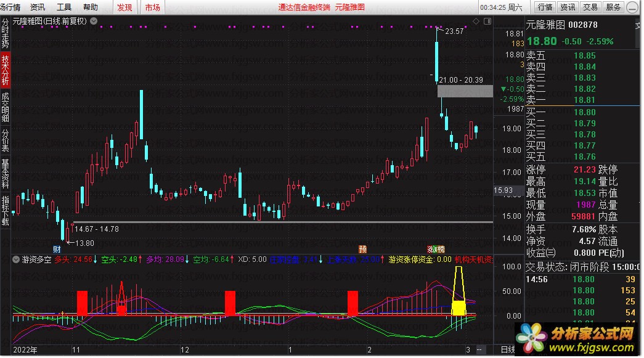Viewport: 644px width, 358px height.
Task: Click the 23.57 high price label on the chart
Action: (454, 31)
